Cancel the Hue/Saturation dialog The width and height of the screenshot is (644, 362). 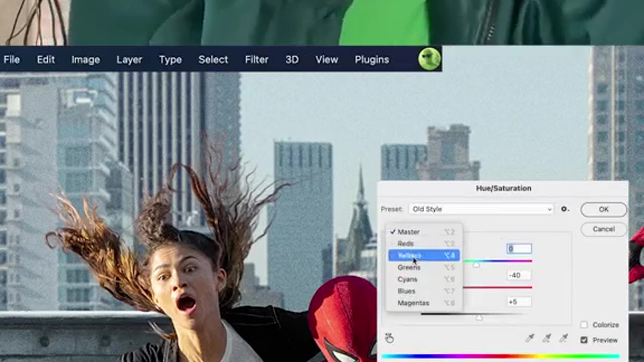604,229
